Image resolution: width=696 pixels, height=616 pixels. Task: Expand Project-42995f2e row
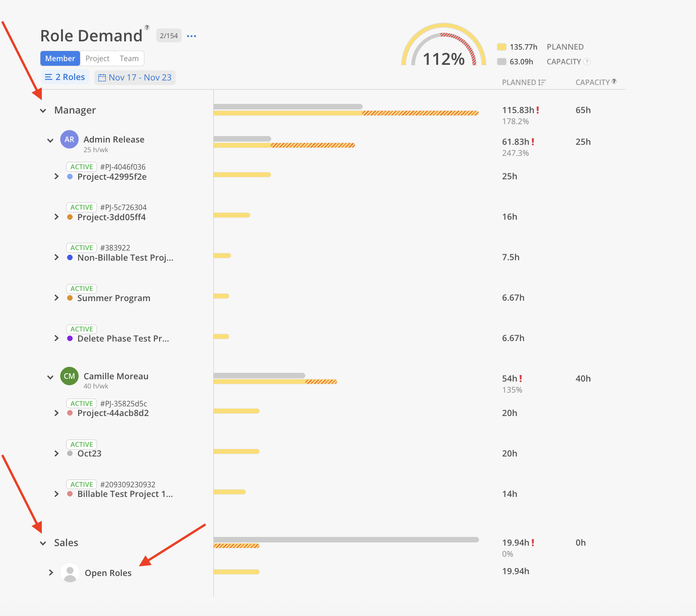click(x=57, y=177)
